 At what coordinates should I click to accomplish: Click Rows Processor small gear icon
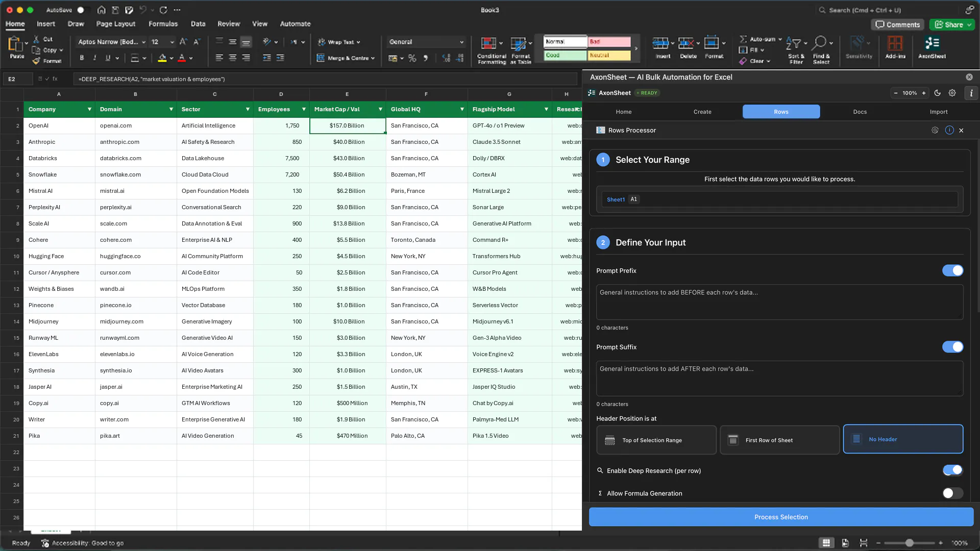click(935, 130)
